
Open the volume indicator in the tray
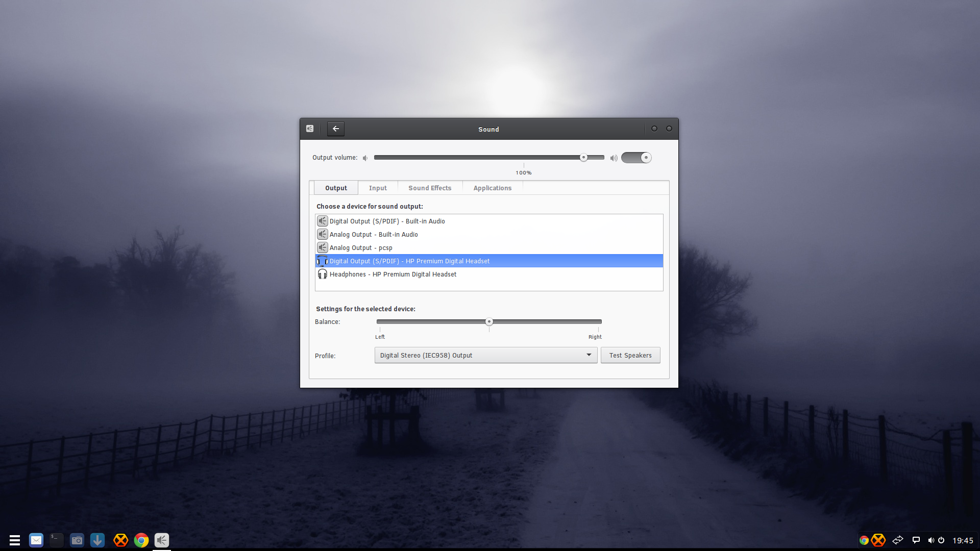tap(931, 540)
